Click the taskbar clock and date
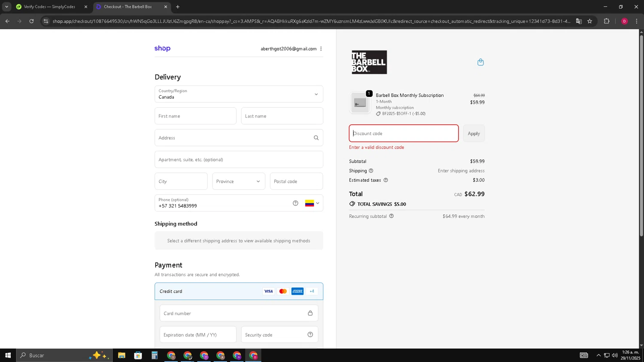644x362 pixels. [630, 355]
